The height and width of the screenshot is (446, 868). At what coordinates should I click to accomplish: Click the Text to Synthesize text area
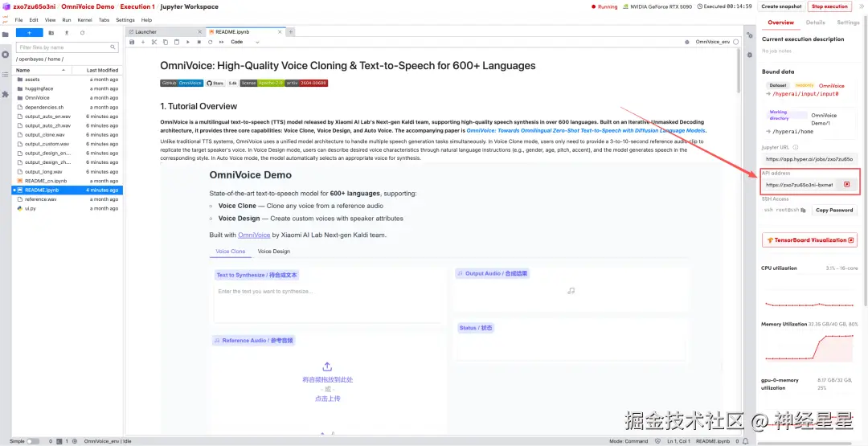pos(328,302)
